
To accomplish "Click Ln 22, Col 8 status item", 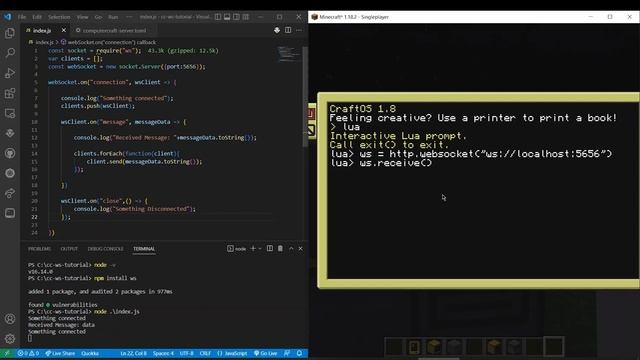I will click(133, 353).
